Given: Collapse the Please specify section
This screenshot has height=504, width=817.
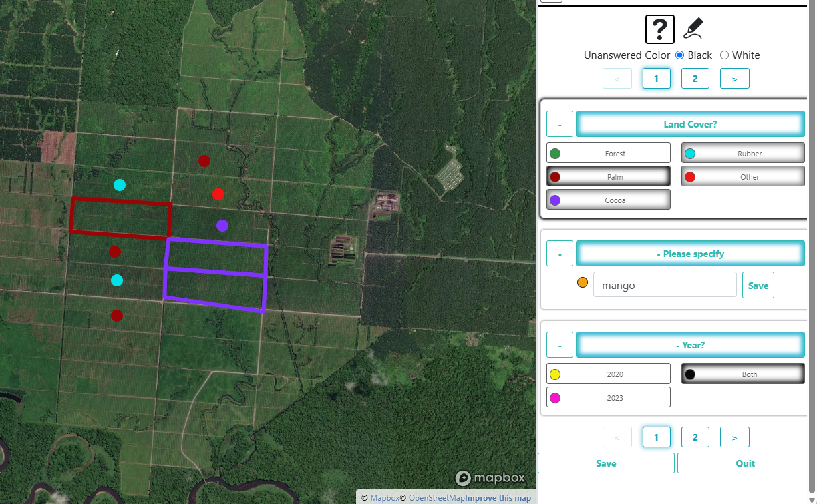Looking at the screenshot, I should point(560,254).
